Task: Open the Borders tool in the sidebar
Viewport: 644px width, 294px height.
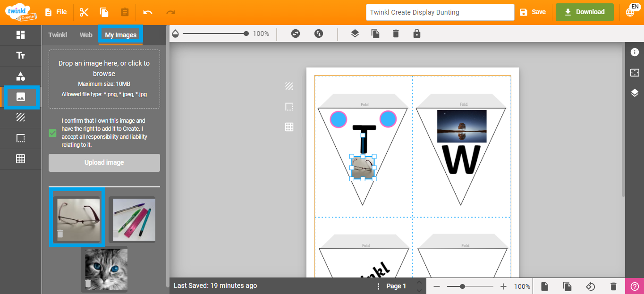Action: pos(21,138)
